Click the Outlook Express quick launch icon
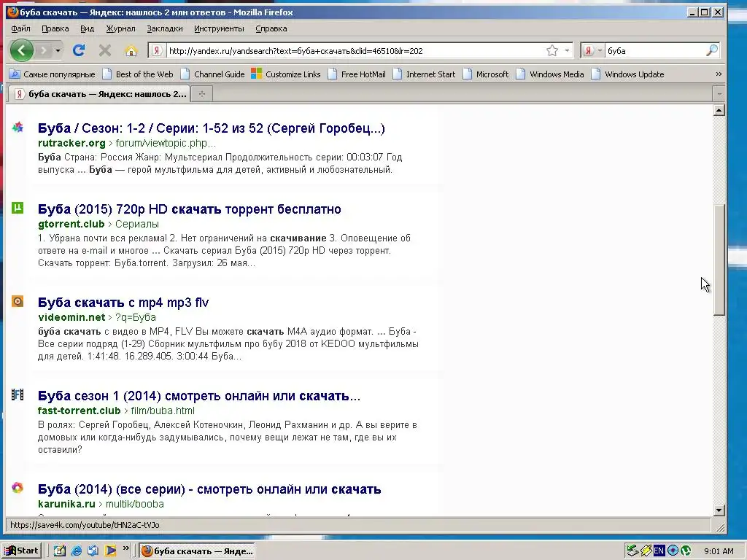 [93, 551]
